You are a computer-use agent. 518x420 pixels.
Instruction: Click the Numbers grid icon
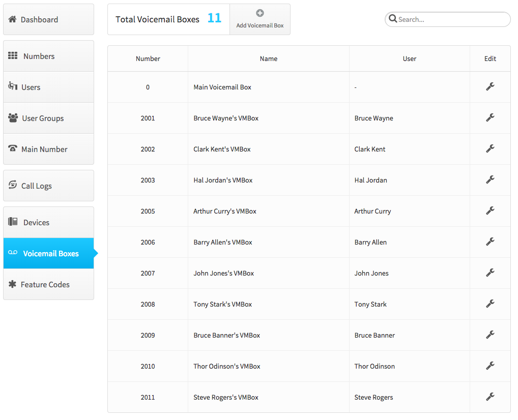[13, 55]
